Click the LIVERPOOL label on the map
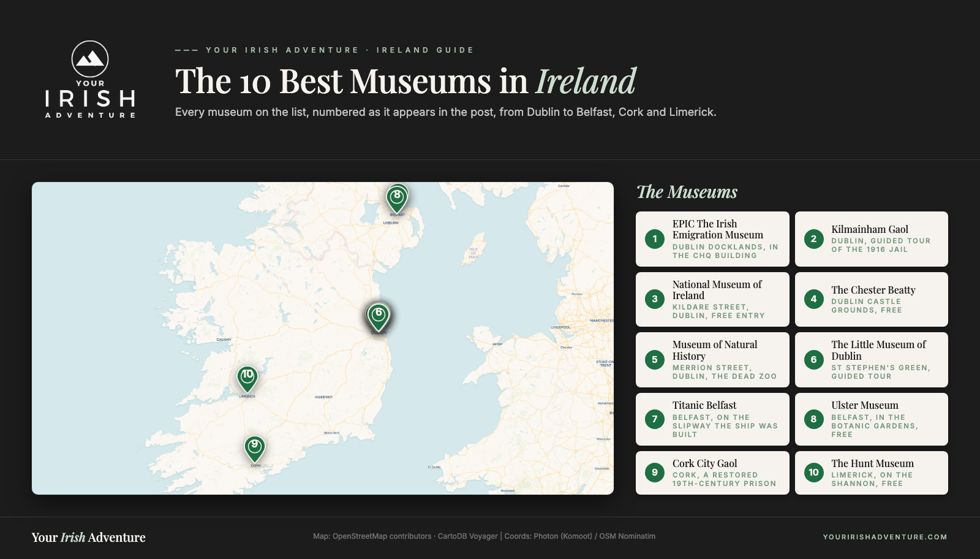The height and width of the screenshot is (559, 980). pos(560,327)
